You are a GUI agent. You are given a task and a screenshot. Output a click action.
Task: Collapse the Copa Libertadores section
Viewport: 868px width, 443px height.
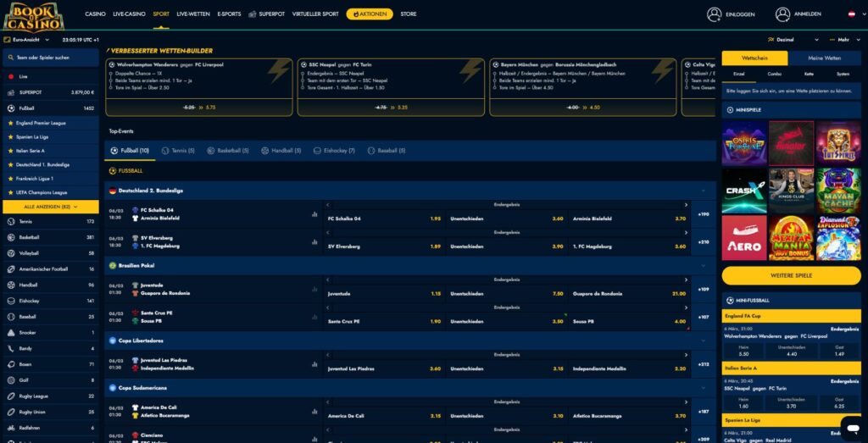[x=704, y=341]
